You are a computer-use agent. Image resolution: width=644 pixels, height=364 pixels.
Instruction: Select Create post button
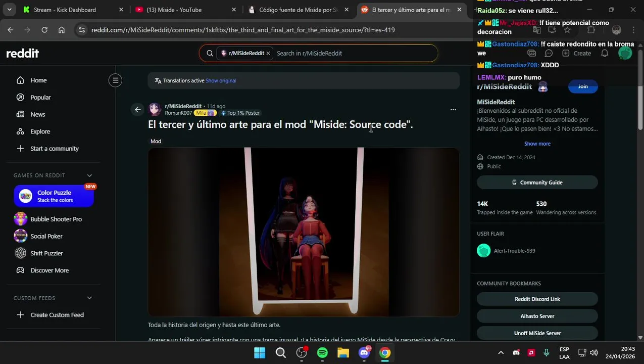(576, 53)
